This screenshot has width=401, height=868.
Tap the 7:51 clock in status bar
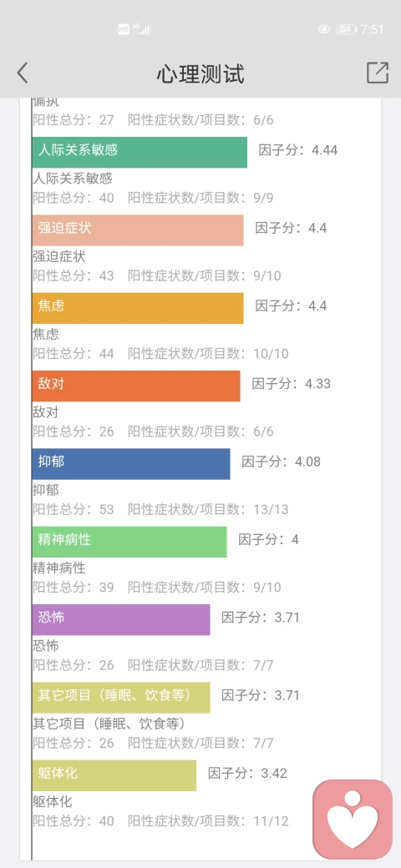click(373, 29)
